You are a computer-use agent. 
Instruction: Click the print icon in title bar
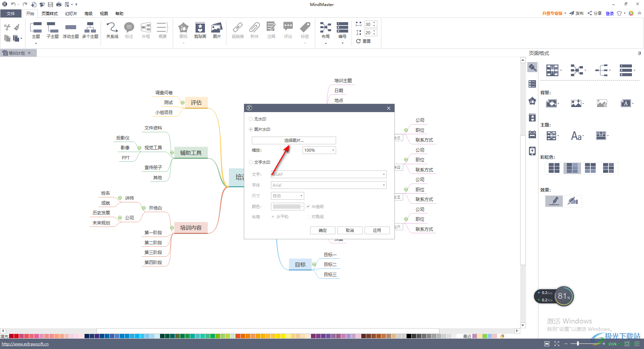point(59,4)
